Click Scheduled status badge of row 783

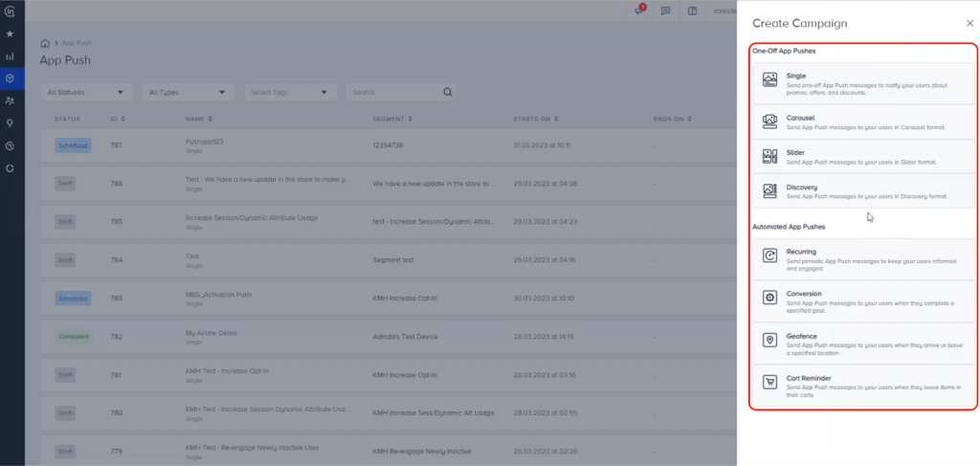(x=73, y=299)
